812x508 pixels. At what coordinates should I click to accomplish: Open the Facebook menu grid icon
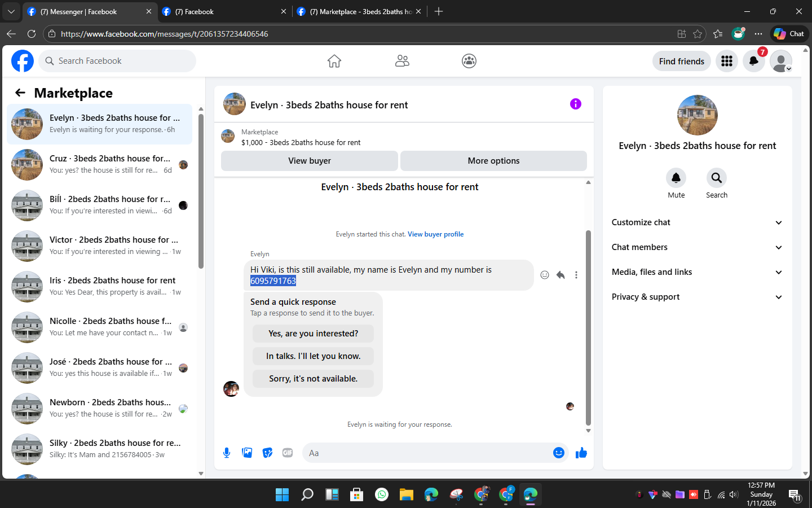[727, 61]
